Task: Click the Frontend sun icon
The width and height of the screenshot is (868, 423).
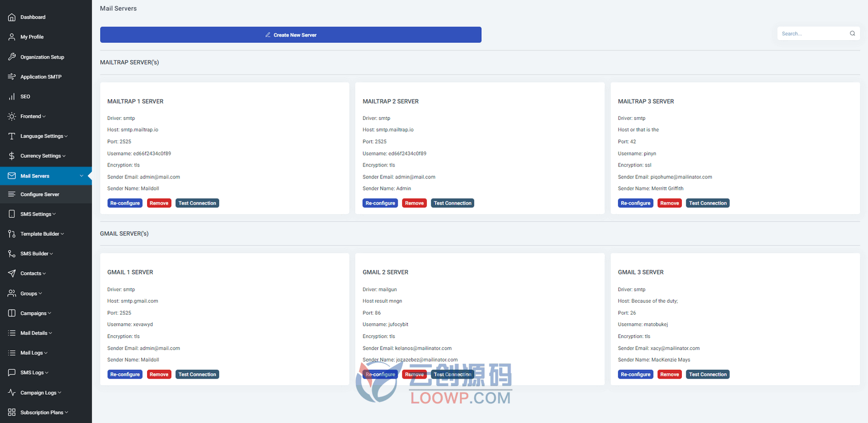Action: 11,117
